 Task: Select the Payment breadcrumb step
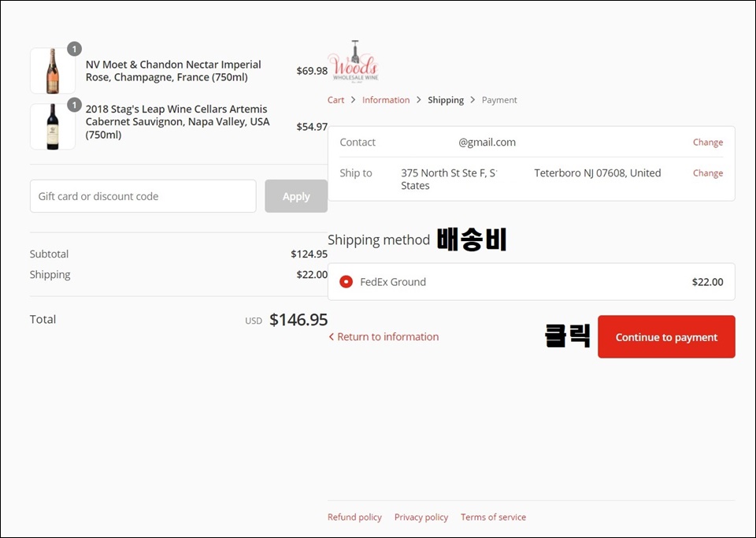(499, 100)
